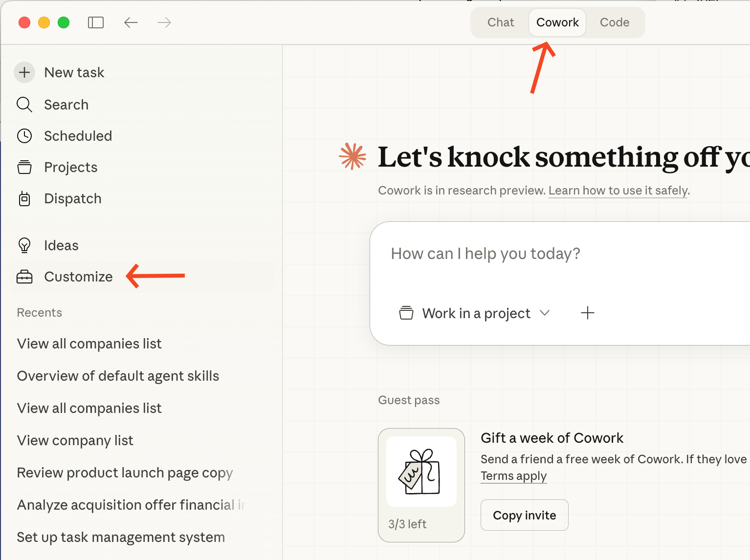The width and height of the screenshot is (750, 560).
Task: Select the Dispatch icon
Action: [x=24, y=198]
